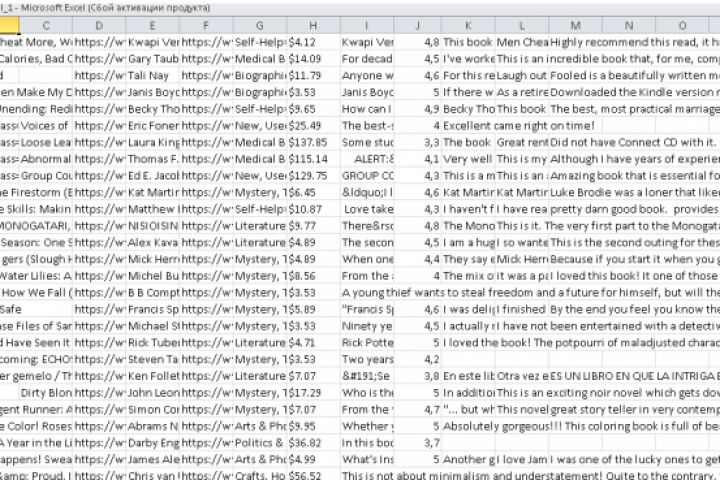Click 'pretty darn good book' review cell
This screenshot has height=480, width=720.
click(635, 209)
